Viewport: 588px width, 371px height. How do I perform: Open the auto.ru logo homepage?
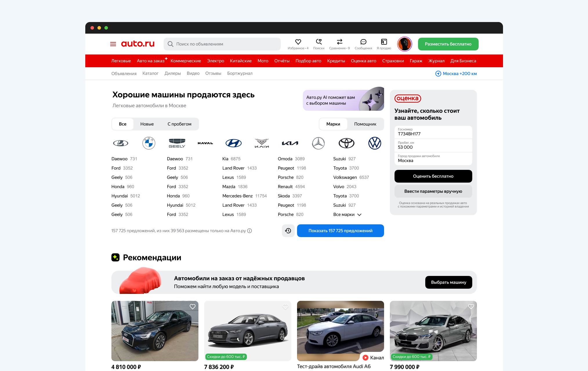tap(138, 44)
